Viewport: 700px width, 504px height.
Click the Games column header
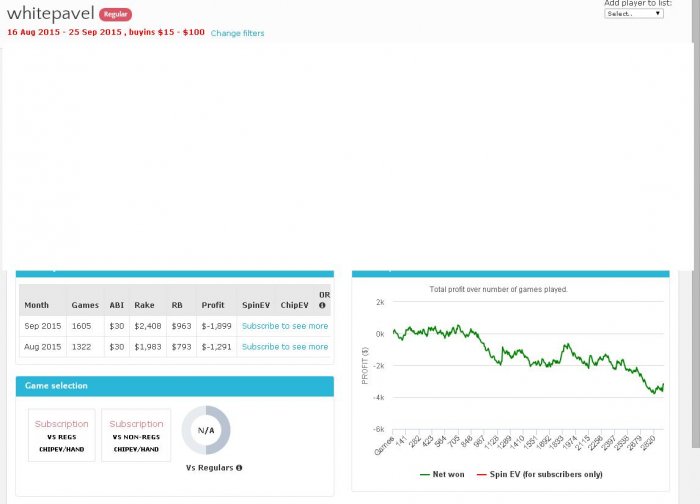click(x=85, y=305)
